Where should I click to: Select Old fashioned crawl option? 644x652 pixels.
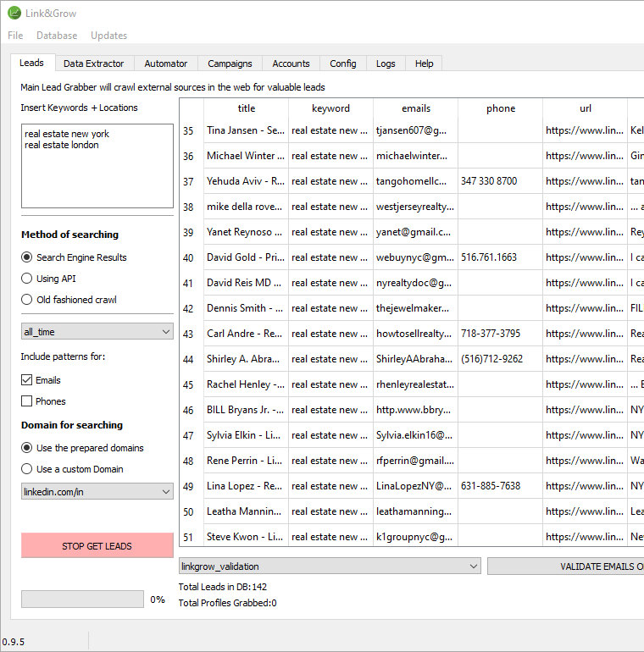27,300
